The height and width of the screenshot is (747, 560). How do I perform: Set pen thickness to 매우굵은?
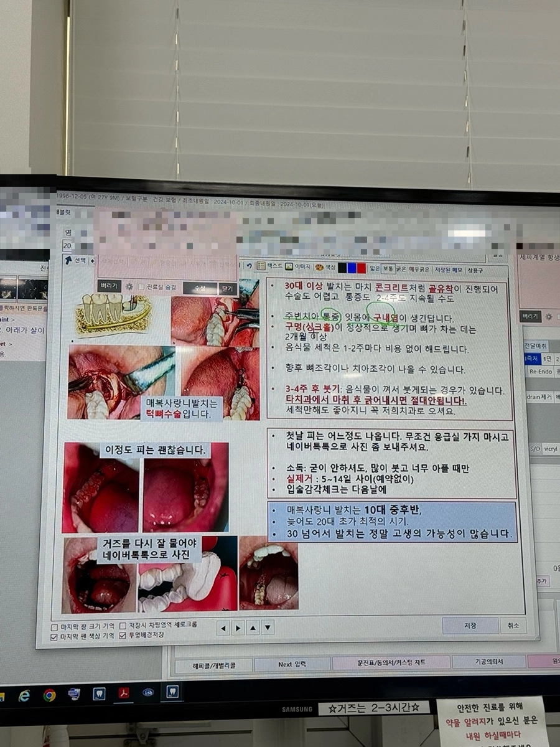pyautogui.click(x=419, y=270)
